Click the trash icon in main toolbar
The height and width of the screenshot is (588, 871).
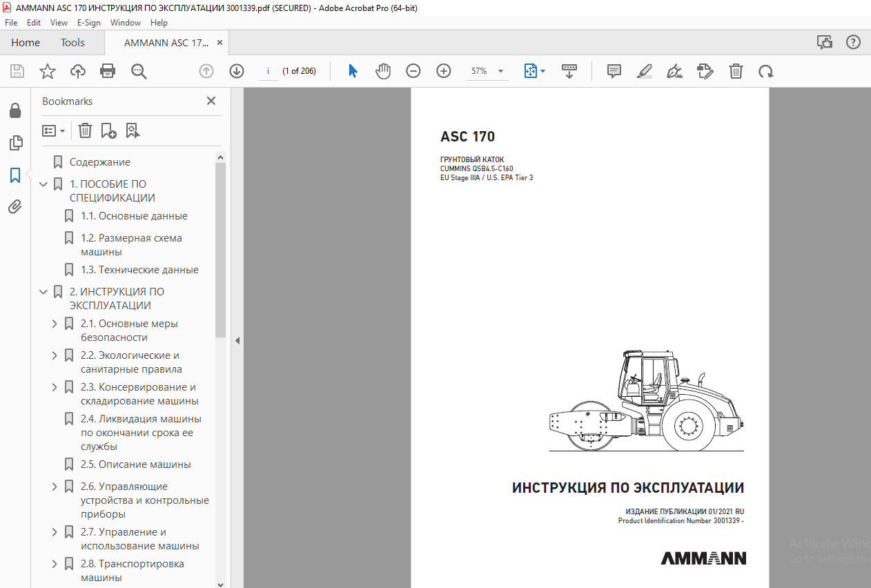coord(736,71)
